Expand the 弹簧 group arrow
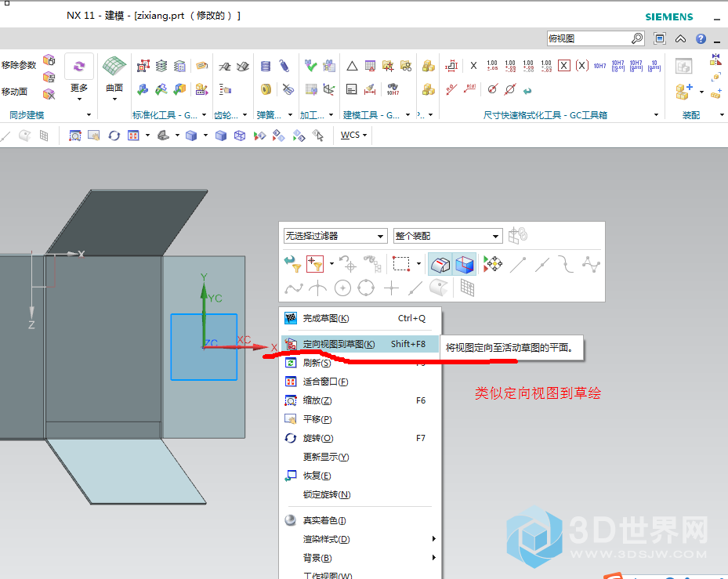728x579 pixels. (290, 114)
